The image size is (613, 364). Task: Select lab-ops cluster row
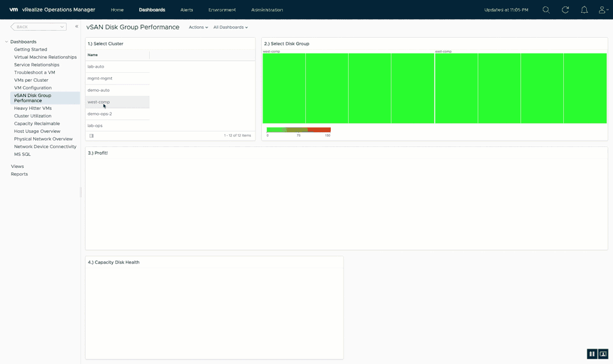[117, 126]
